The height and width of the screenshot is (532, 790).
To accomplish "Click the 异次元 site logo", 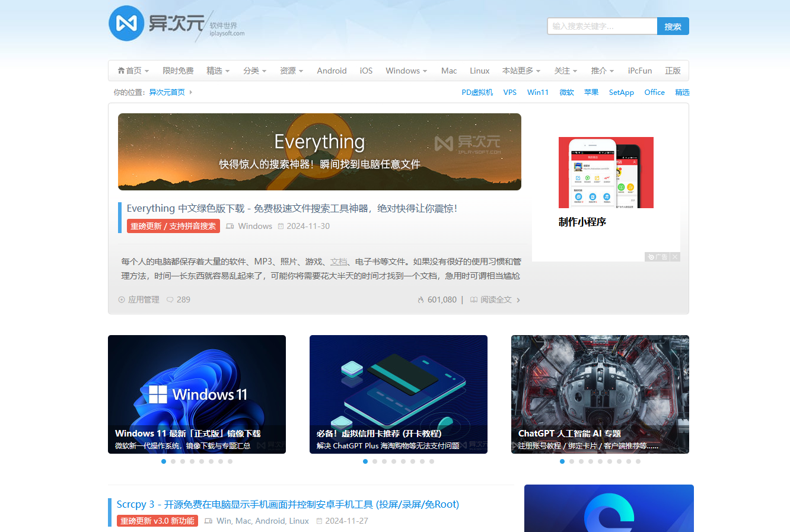I will (x=177, y=24).
